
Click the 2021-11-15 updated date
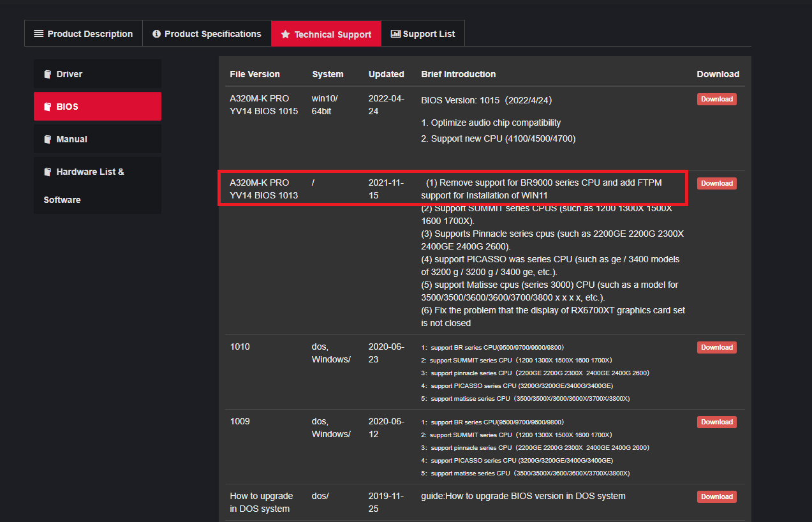click(387, 189)
